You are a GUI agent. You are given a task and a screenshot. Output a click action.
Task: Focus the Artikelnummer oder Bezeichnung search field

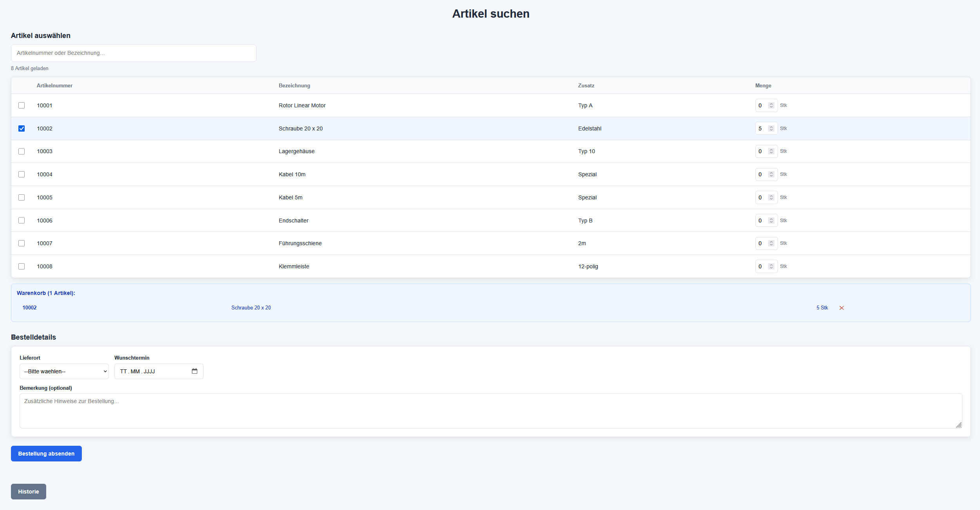(134, 53)
